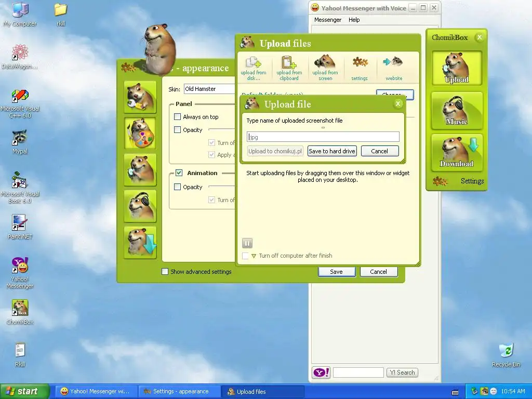The image size is (532, 399).
Task: Toggle Animation section Opacity checkbox
Action: pyautogui.click(x=178, y=187)
